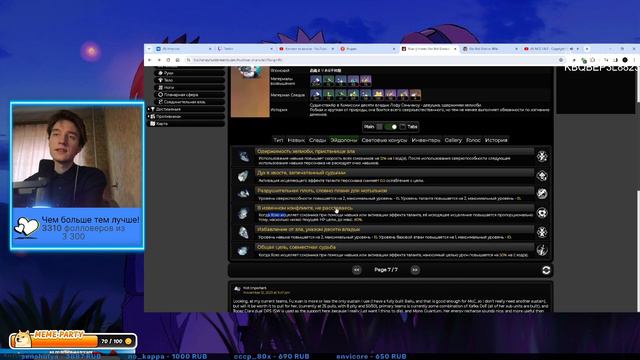Go to next page with double-right arrow
This screenshot has height=360, width=640.
415,270
